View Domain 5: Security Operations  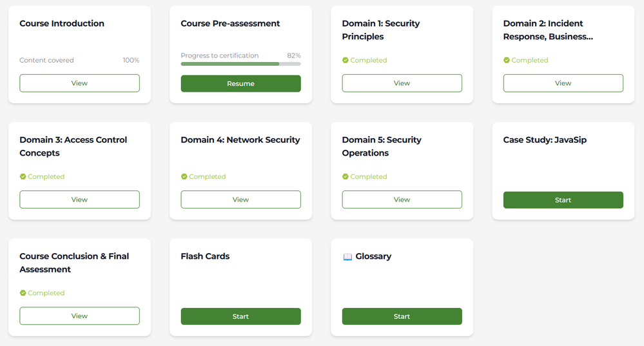(x=402, y=199)
